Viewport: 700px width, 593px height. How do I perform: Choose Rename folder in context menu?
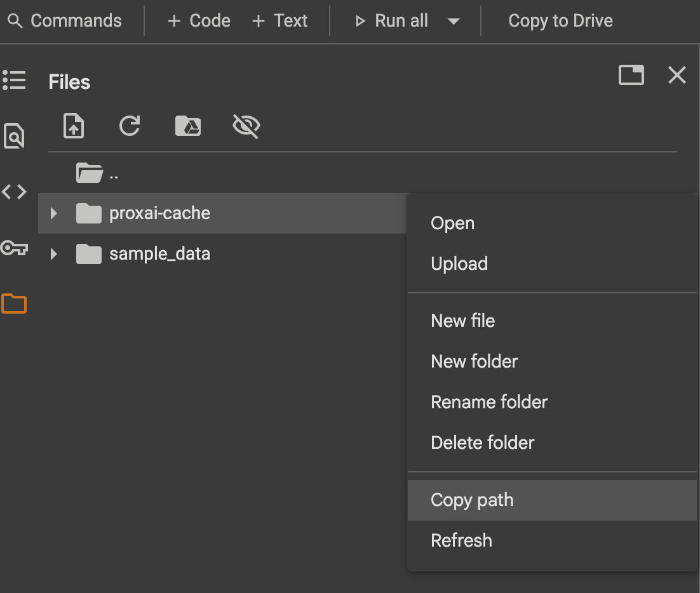point(489,403)
